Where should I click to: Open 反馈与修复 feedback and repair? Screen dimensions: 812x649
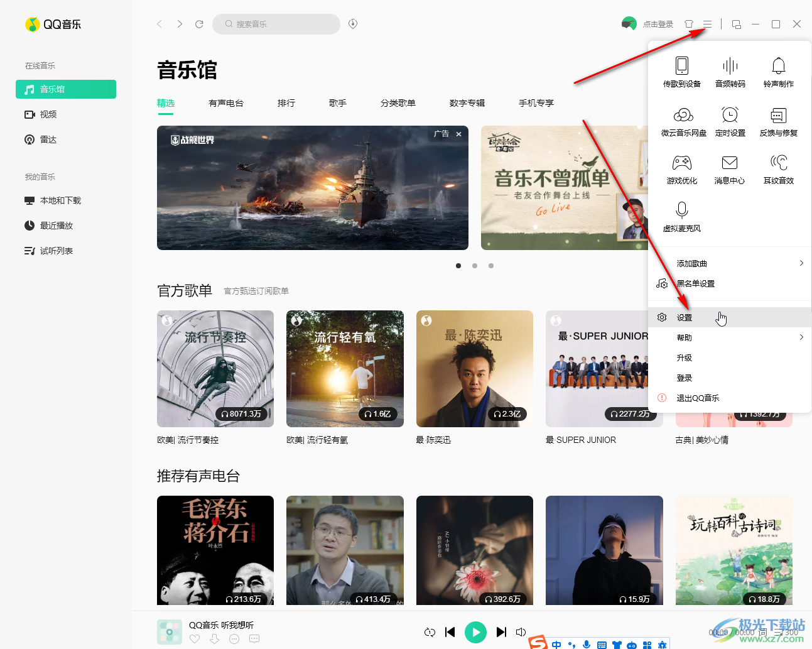(x=779, y=121)
